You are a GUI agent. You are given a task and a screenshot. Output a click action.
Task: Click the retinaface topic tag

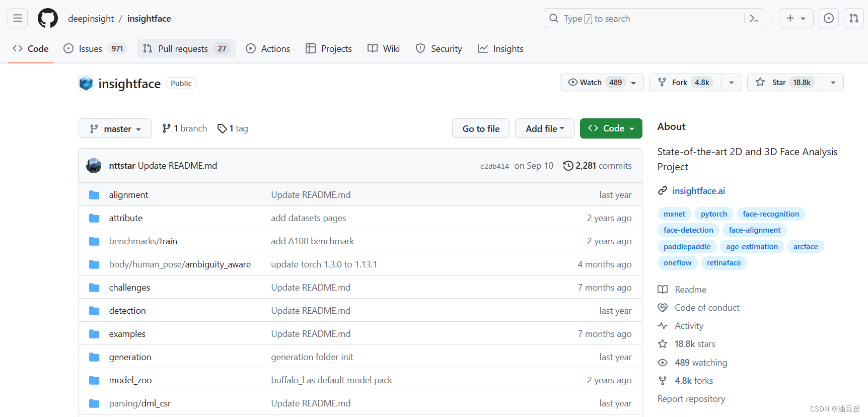point(724,263)
